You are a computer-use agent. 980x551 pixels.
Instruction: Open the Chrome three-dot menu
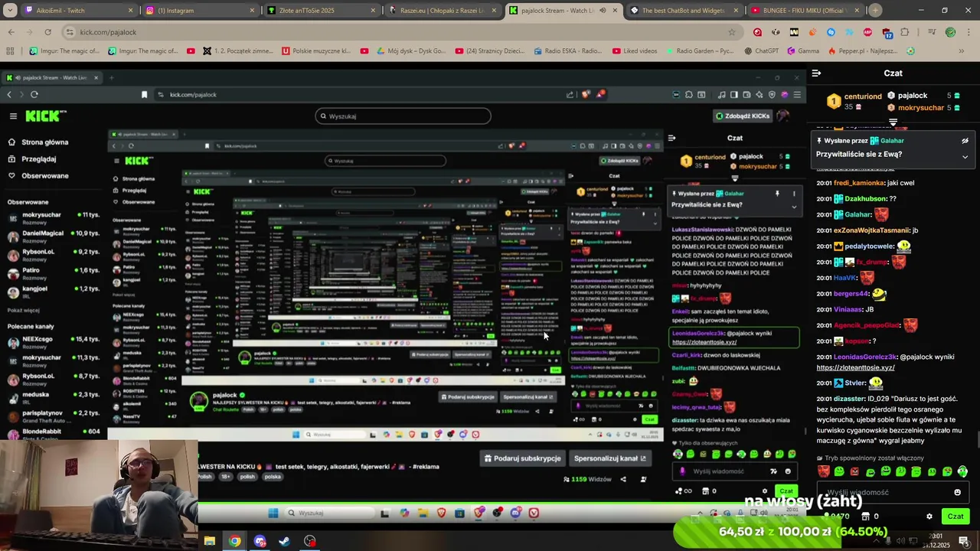(x=969, y=32)
